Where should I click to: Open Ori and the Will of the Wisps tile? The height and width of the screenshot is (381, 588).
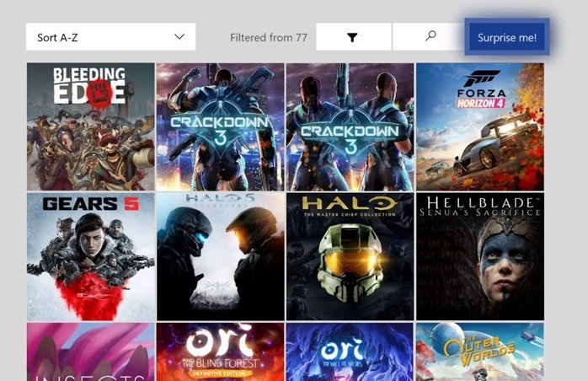pyautogui.click(x=350, y=351)
